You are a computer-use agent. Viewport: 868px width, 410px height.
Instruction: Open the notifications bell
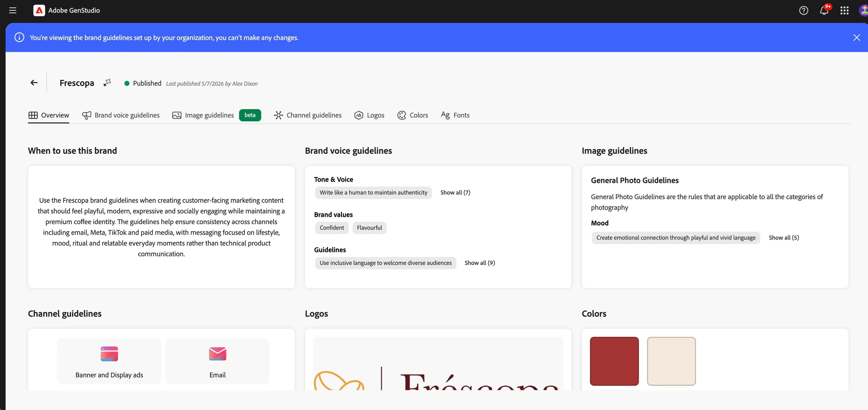[824, 10]
